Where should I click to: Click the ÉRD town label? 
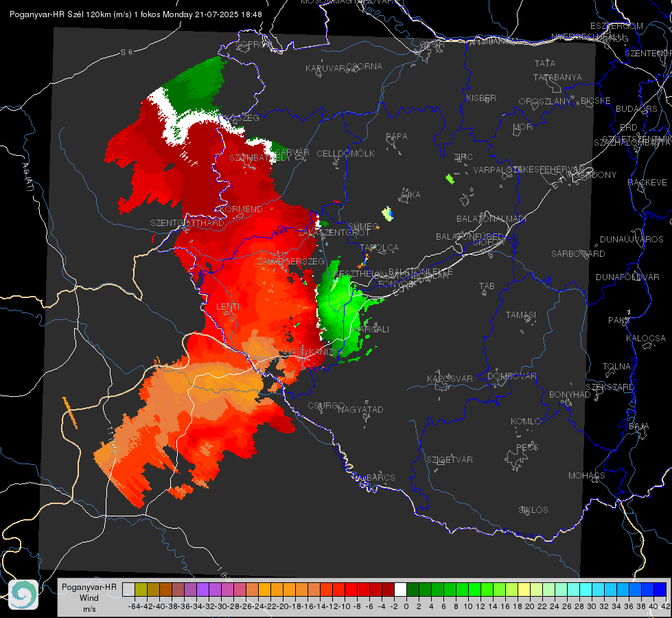[629, 128]
